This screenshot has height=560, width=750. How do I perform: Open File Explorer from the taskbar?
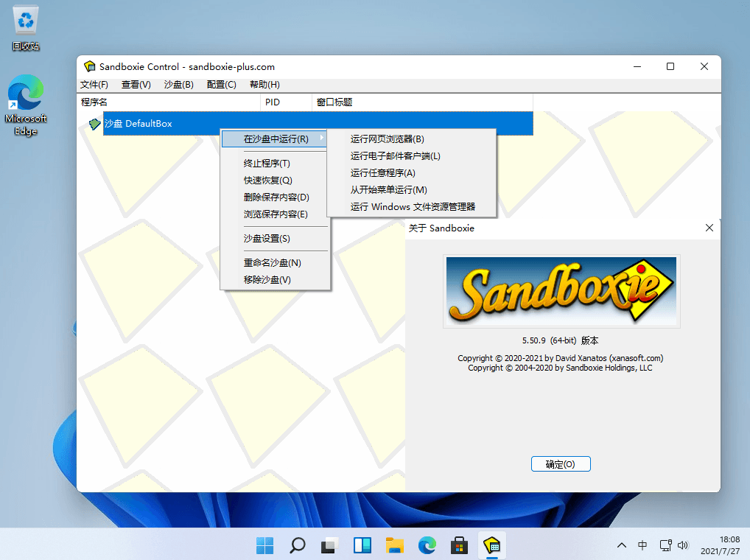coord(395,545)
